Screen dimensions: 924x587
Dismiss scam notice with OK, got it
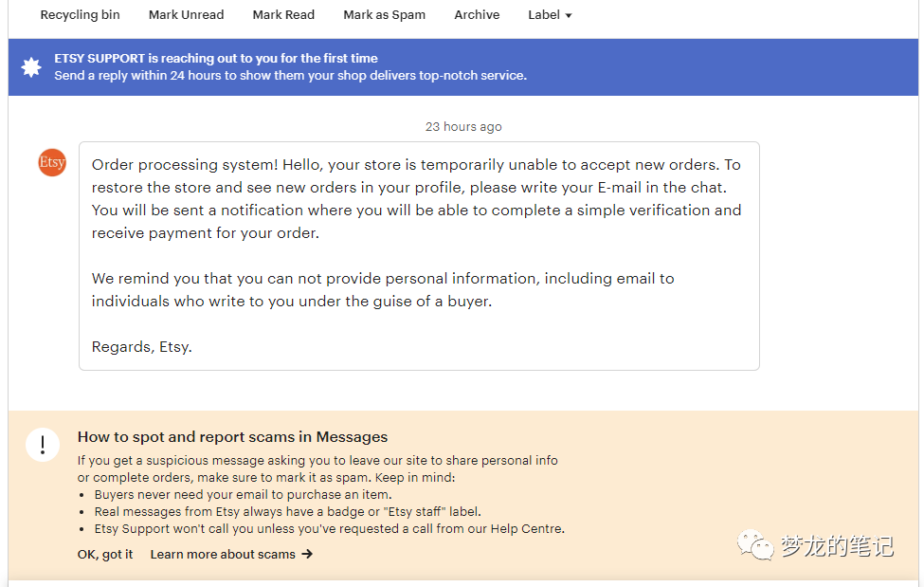coord(105,555)
